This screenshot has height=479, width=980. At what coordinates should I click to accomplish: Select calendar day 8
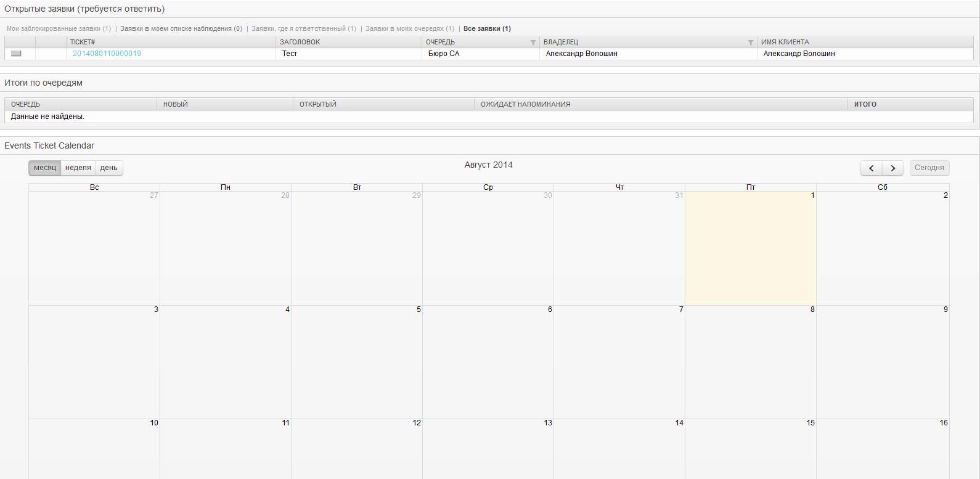click(x=751, y=362)
